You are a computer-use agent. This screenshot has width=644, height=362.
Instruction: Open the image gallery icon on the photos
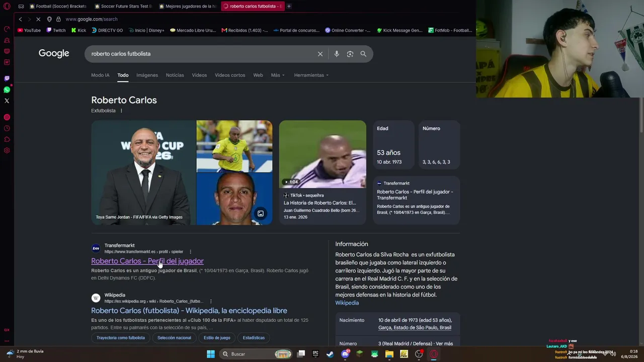click(261, 214)
